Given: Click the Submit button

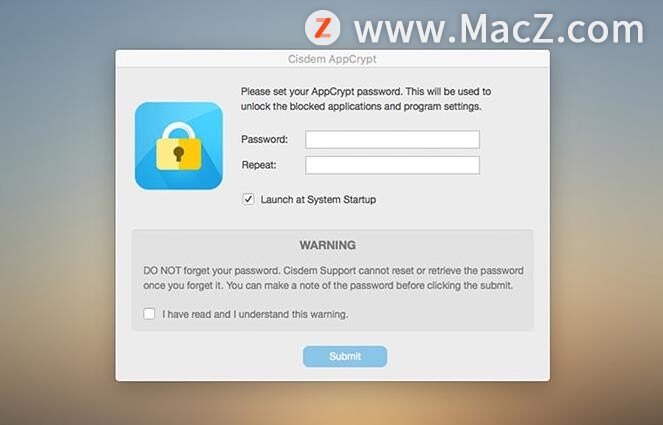Looking at the screenshot, I should [345, 356].
